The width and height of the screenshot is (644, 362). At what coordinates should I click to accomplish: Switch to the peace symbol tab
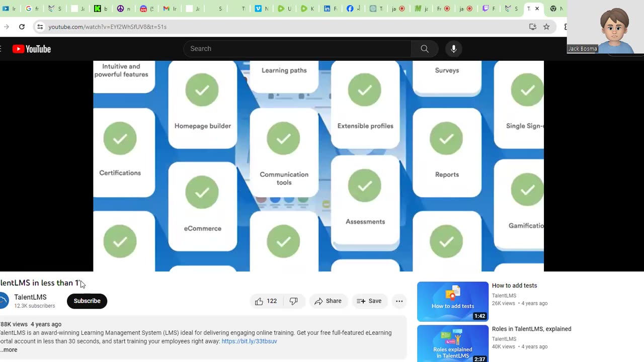[123, 9]
